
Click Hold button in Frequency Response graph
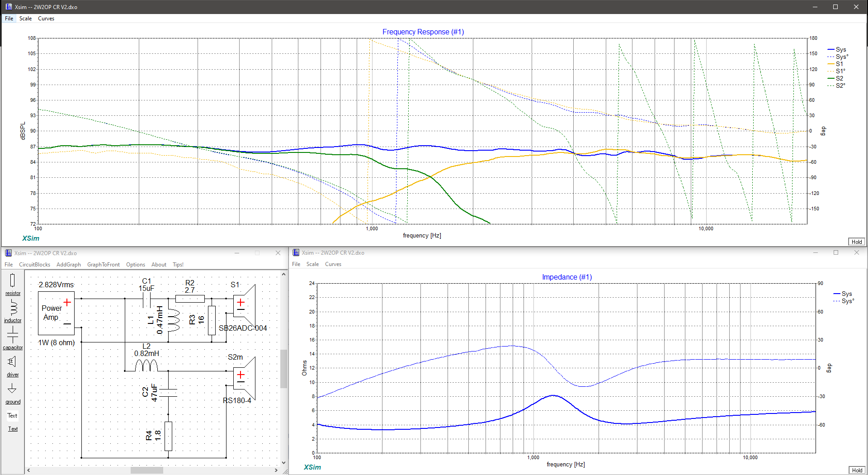(x=857, y=242)
